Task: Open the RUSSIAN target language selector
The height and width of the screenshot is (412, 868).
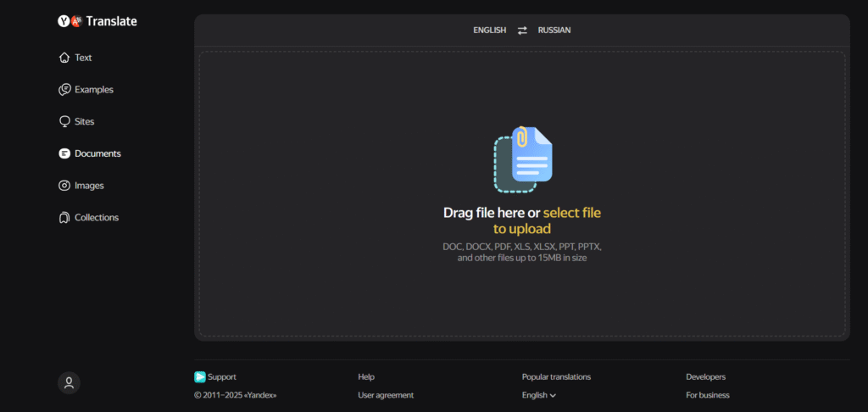Action: (x=554, y=31)
